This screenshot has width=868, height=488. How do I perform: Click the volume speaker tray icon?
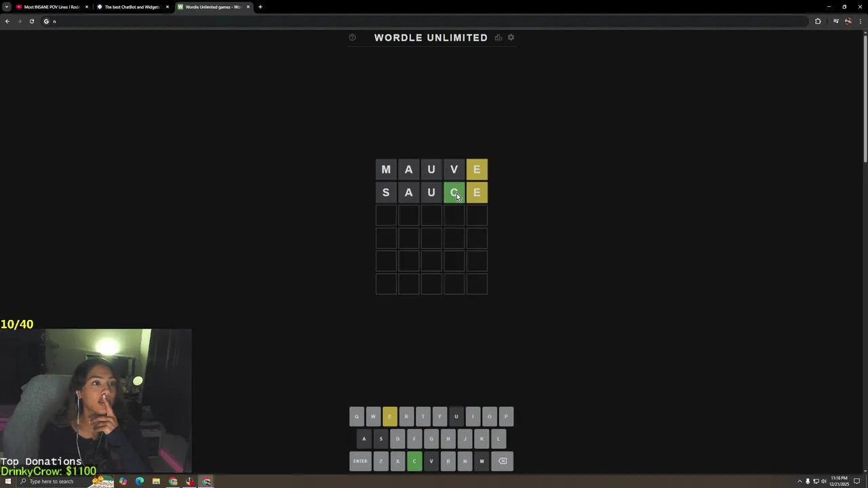[824, 481]
